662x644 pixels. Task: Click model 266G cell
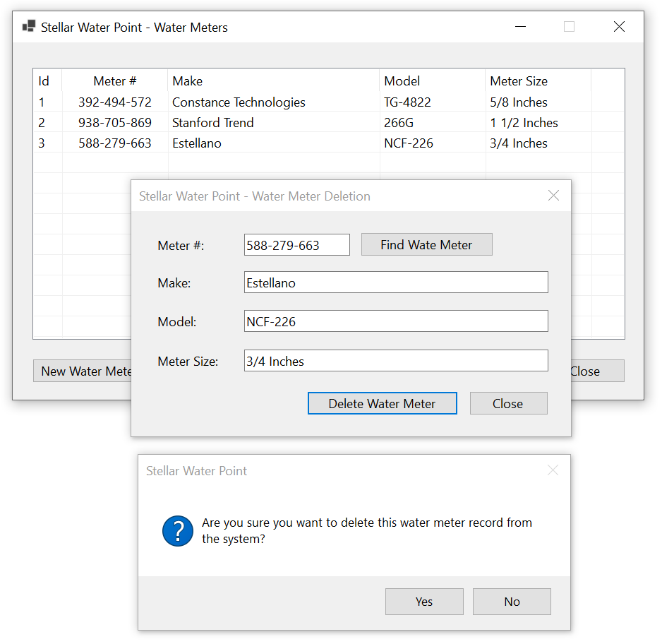pyautogui.click(x=399, y=122)
